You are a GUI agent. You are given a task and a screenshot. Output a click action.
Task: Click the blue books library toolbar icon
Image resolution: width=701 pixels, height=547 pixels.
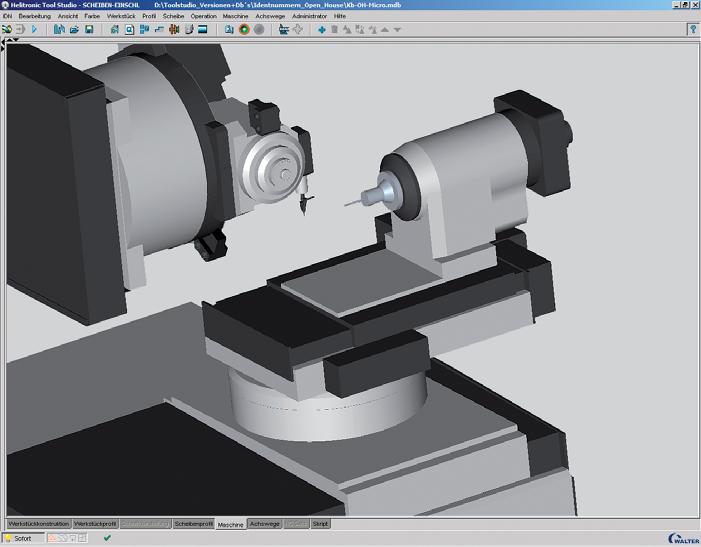pyautogui.click(x=59, y=29)
